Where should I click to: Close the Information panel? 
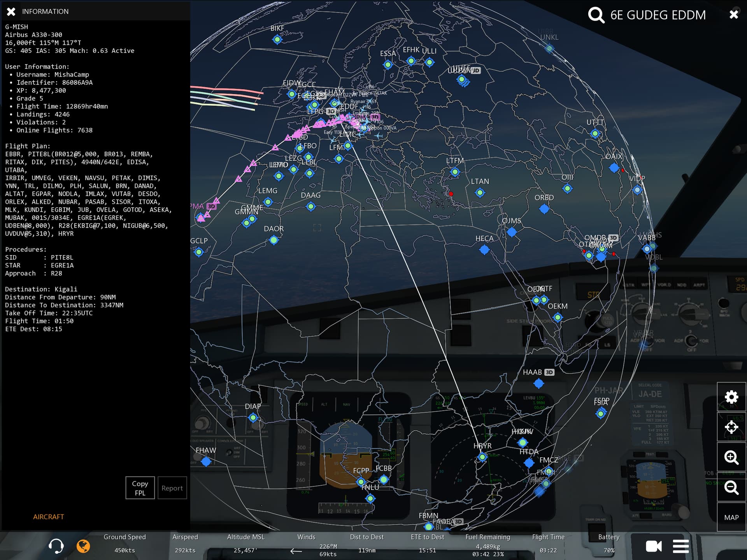pyautogui.click(x=11, y=12)
